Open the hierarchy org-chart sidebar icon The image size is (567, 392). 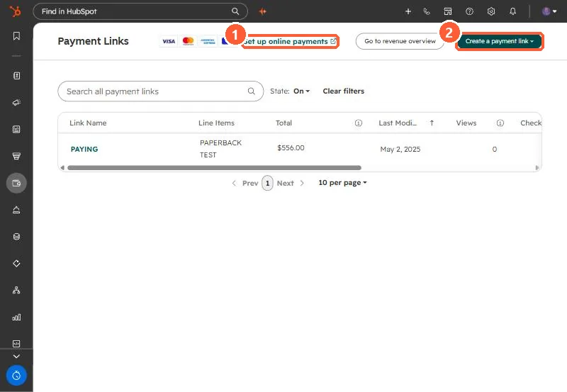click(16, 290)
